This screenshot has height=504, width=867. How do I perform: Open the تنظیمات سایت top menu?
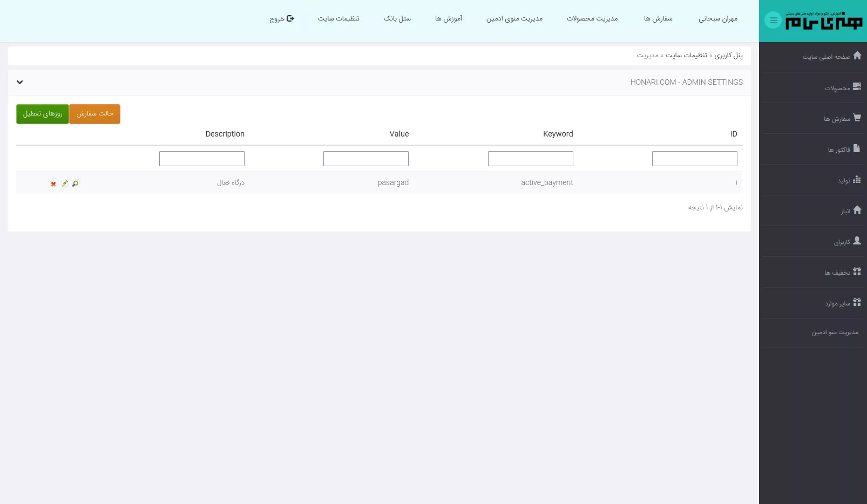[x=338, y=19]
